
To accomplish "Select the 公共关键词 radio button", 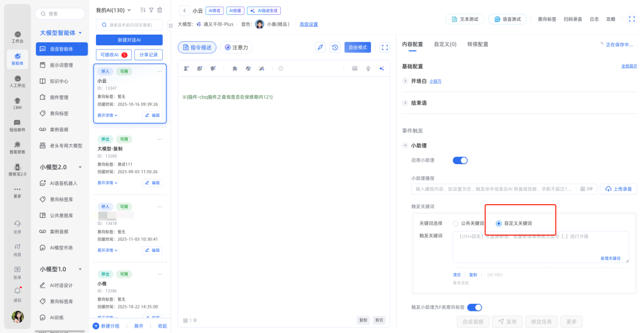I will [456, 223].
